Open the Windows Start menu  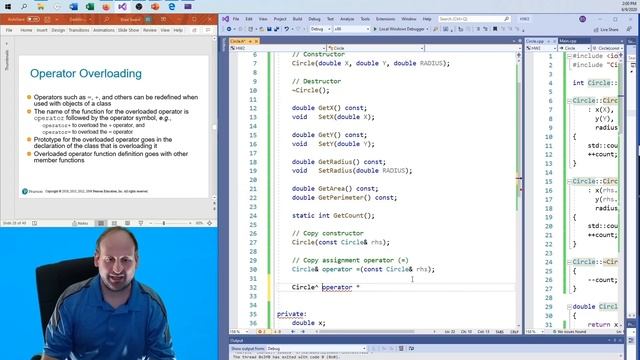pos(8,7)
